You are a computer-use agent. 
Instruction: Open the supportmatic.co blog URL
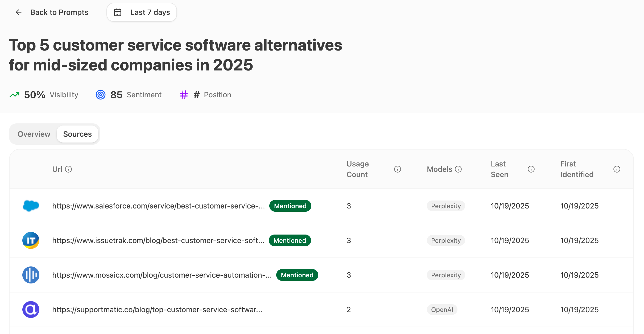point(157,310)
